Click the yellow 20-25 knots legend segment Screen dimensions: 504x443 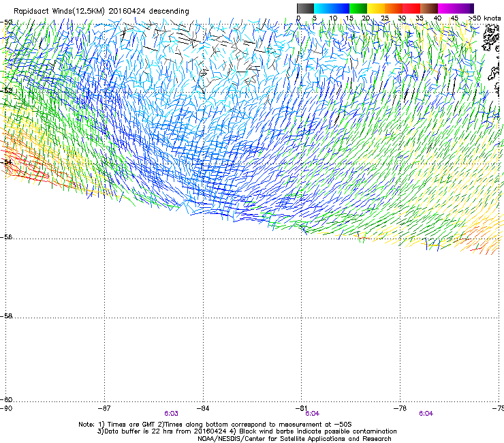tap(376, 8)
